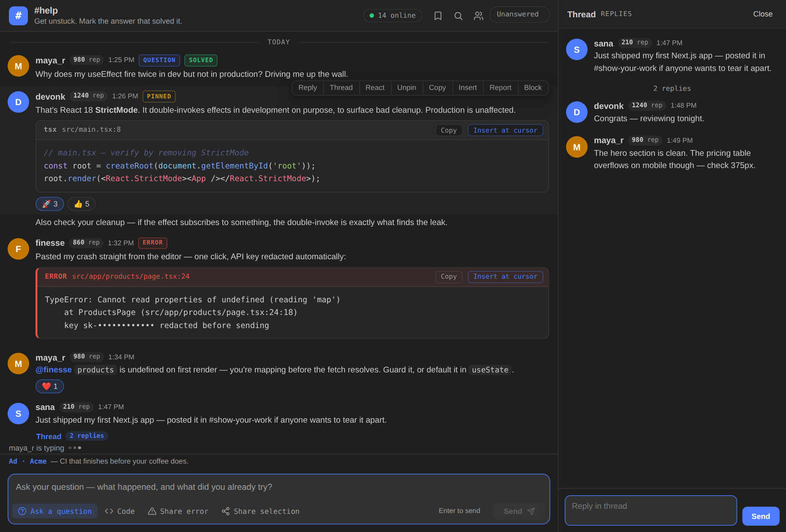Open sana's thread with 2 replies link
The image size is (786, 532).
pos(72,436)
